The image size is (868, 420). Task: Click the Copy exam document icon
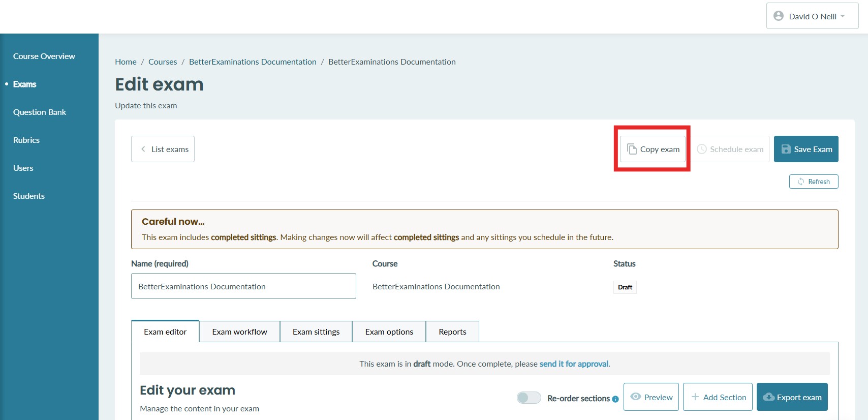pyautogui.click(x=632, y=149)
